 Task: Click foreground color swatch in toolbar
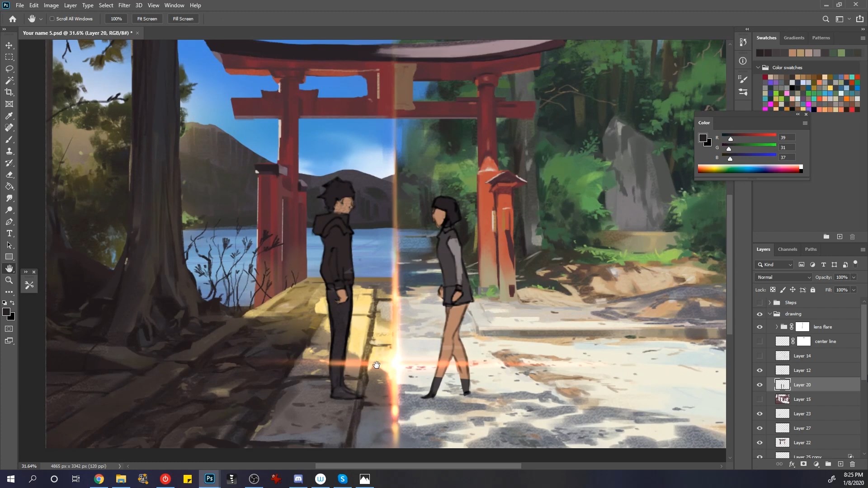click(x=6, y=312)
